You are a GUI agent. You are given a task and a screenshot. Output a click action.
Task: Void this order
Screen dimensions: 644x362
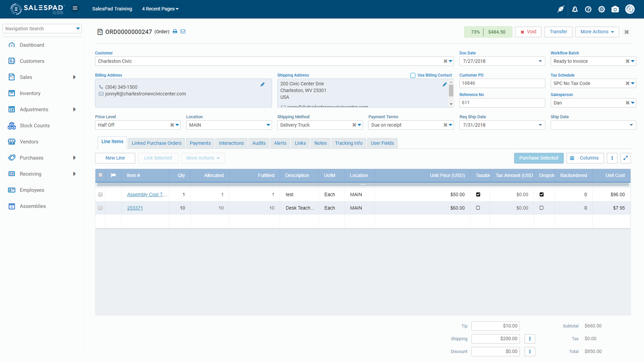pyautogui.click(x=528, y=32)
